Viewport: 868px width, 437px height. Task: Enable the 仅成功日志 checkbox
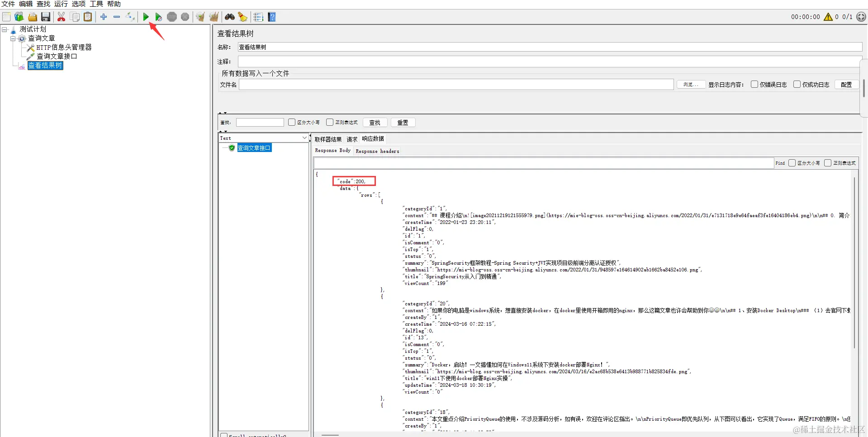797,85
